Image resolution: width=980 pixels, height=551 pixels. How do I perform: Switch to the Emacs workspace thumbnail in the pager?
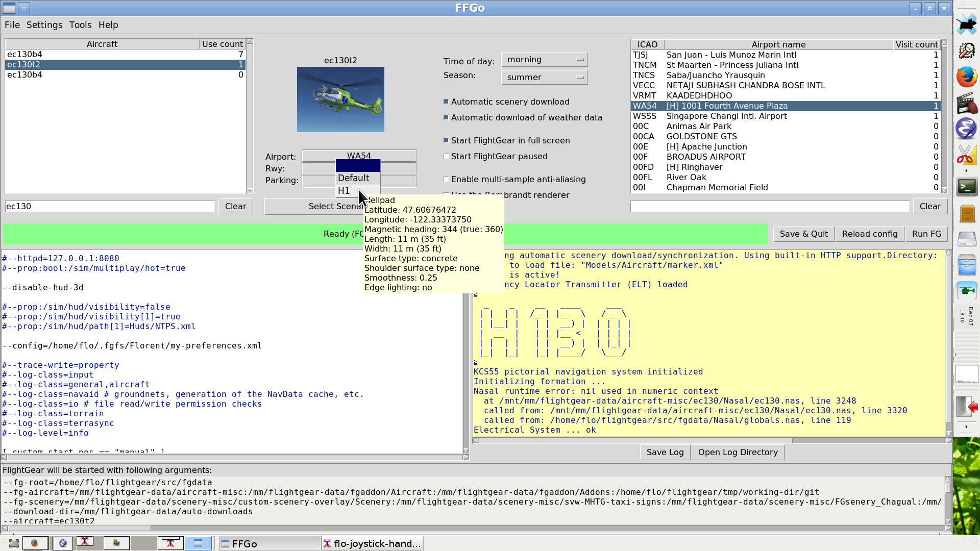pyautogui.click(x=62, y=543)
